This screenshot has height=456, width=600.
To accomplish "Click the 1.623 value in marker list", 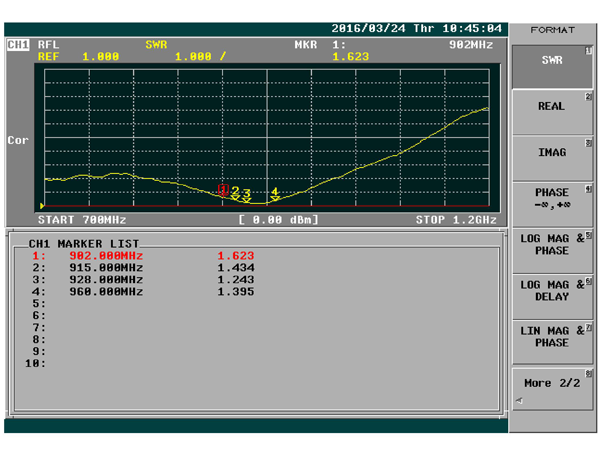I will pyautogui.click(x=236, y=256).
